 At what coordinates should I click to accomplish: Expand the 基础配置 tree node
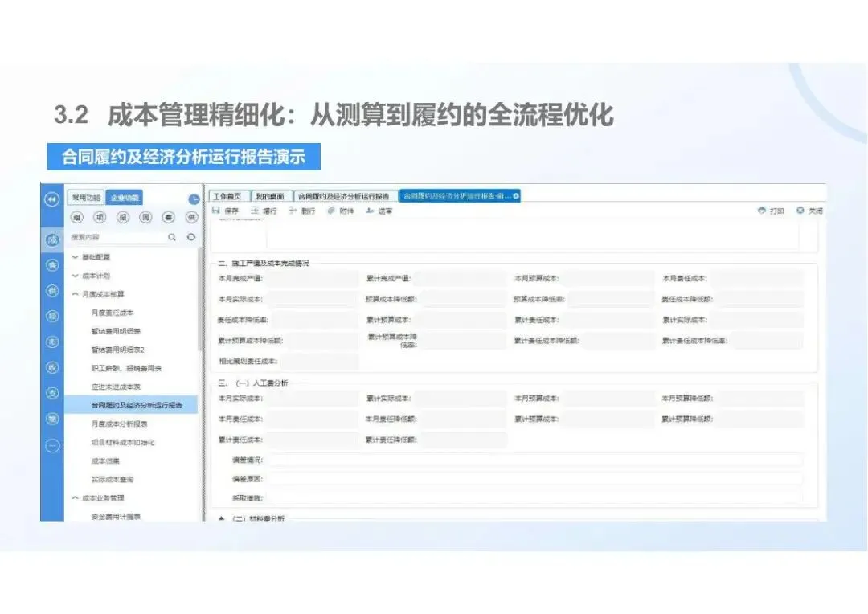pyautogui.click(x=76, y=257)
